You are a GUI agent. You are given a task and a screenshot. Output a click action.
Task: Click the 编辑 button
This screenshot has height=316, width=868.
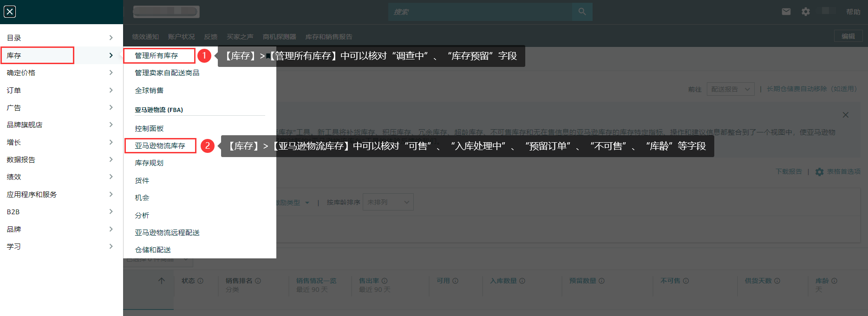848,36
